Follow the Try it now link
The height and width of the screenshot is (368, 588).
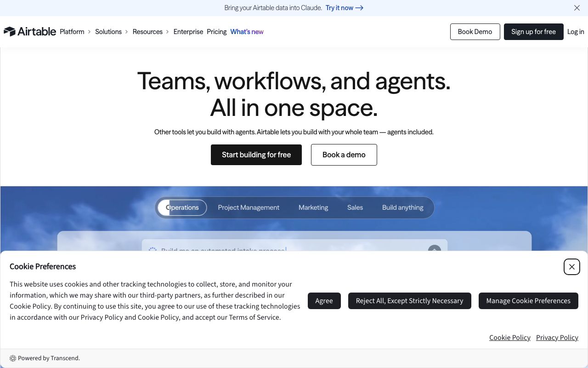(345, 8)
